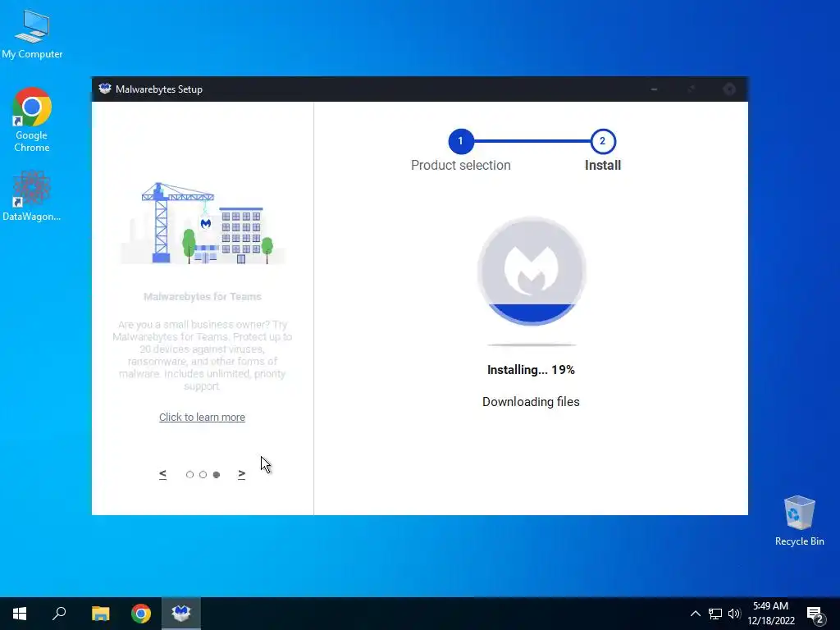Open the Windows Start menu
The height and width of the screenshot is (630, 840).
click(20, 614)
